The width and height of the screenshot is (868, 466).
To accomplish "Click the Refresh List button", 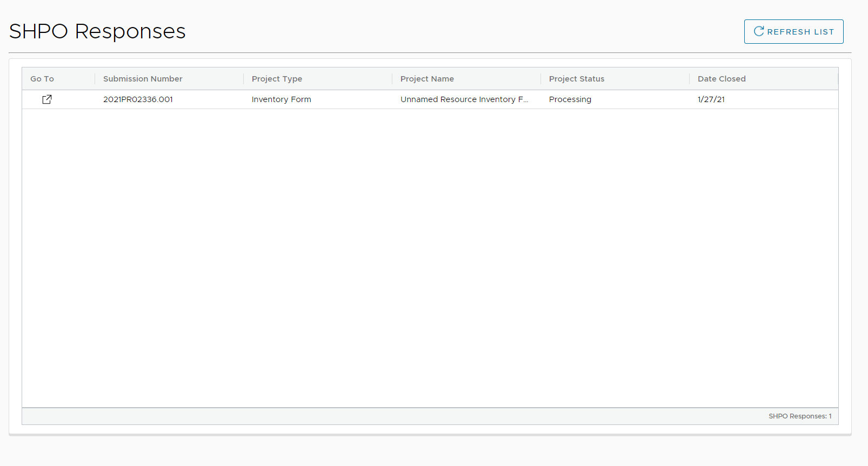I will (x=793, y=32).
